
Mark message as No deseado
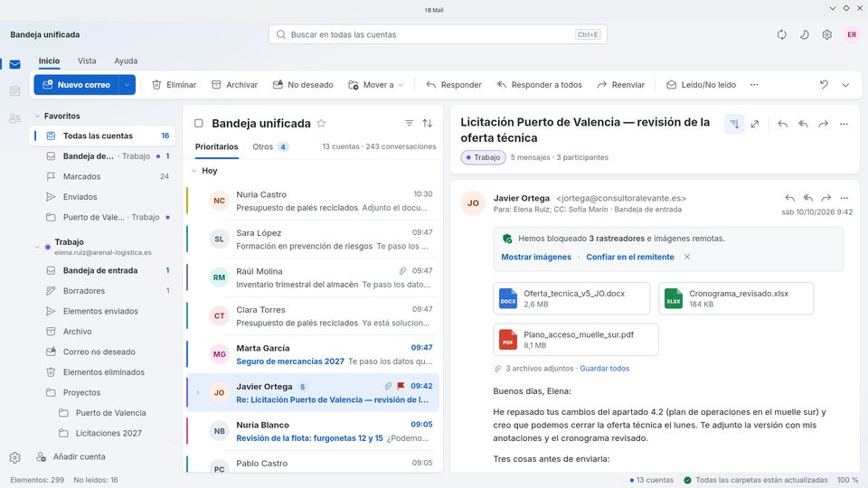click(303, 85)
